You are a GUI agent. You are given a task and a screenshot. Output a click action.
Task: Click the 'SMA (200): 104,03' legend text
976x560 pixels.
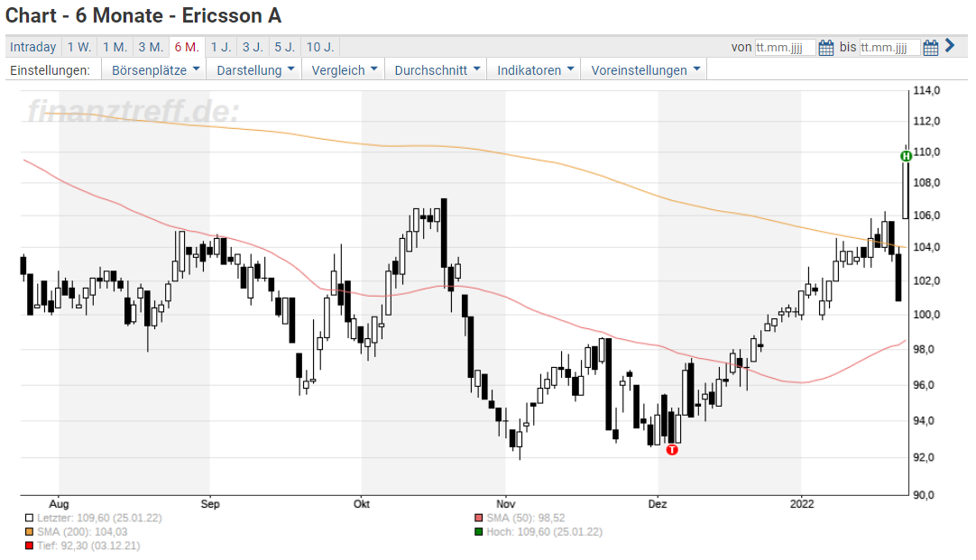82,532
